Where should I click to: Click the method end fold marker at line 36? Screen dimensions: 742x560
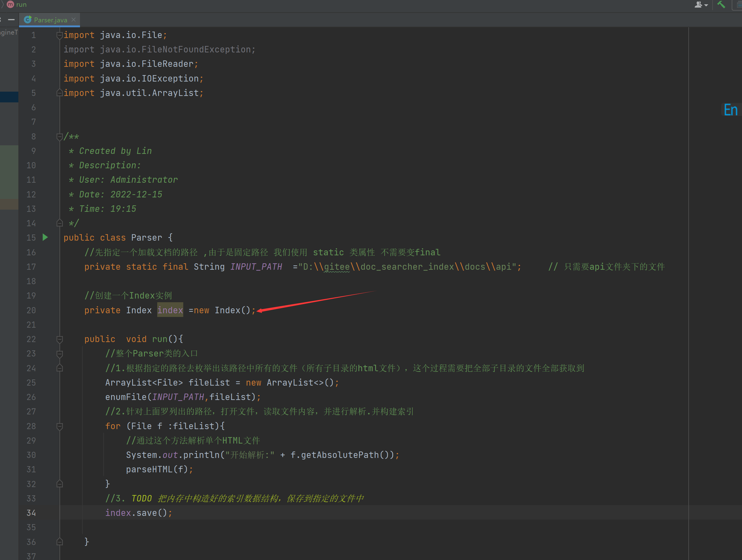[60, 542]
